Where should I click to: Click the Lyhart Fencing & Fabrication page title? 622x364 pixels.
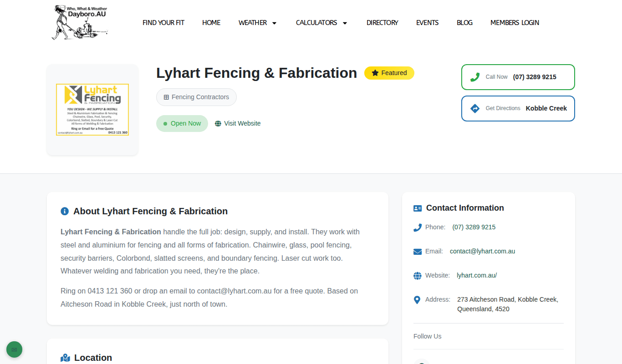pos(256,73)
